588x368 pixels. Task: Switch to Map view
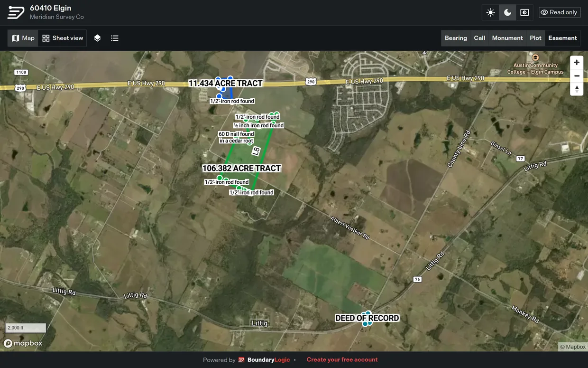click(x=23, y=38)
